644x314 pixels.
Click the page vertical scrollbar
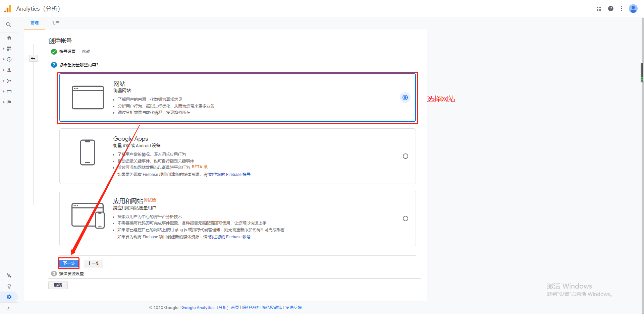642,72
